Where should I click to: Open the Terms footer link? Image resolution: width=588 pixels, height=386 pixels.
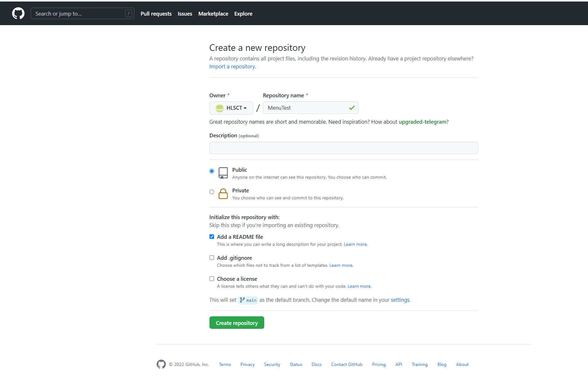tap(225, 364)
